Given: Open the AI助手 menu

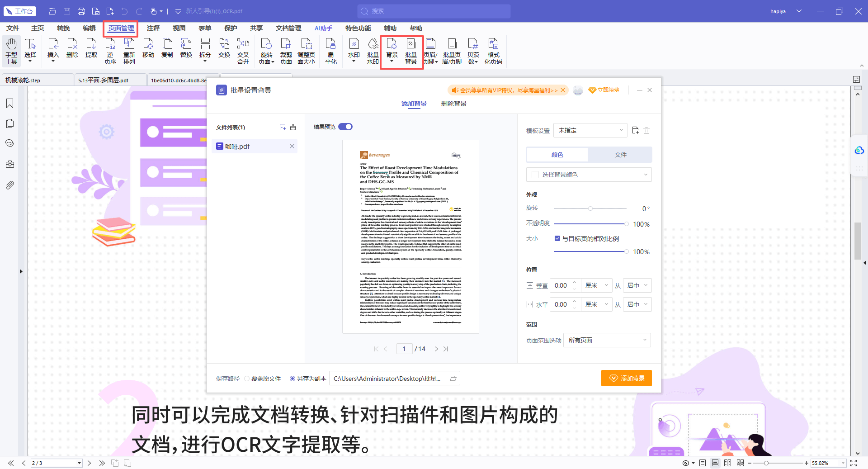Looking at the screenshot, I should click(323, 28).
